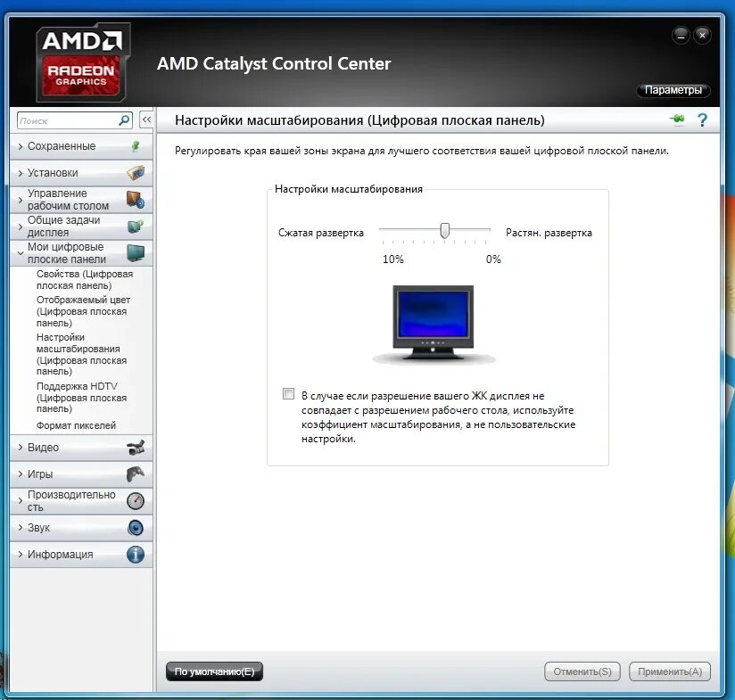Viewport: 735px width, 700px height.
Task: Select Настройки масштабирования in sidebar
Action: pos(81,354)
